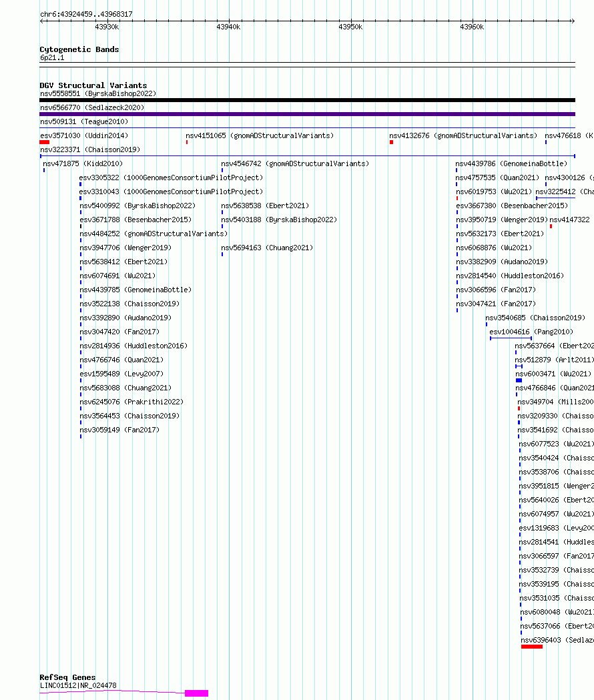The image size is (594, 700).
Task: Select the purple nsv6566770 variant bar
Action: [307, 114]
